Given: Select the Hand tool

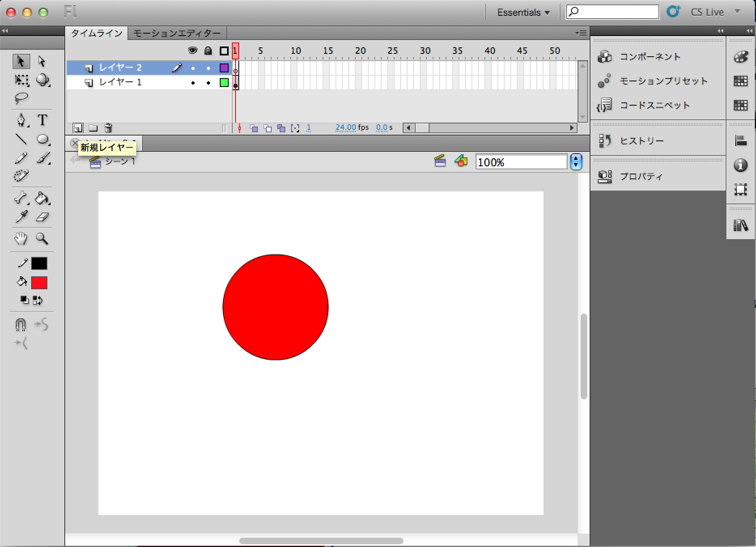Looking at the screenshot, I should (21, 239).
